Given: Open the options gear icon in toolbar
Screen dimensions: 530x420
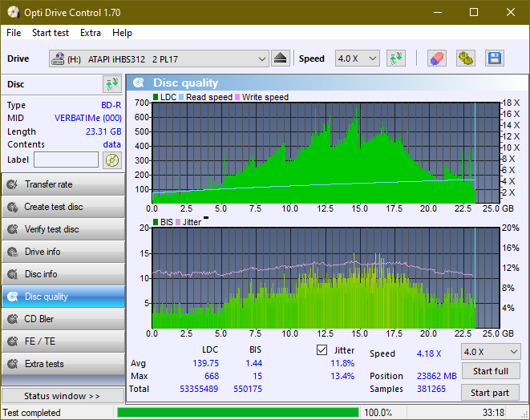Looking at the screenshot, I should point(465,59).
